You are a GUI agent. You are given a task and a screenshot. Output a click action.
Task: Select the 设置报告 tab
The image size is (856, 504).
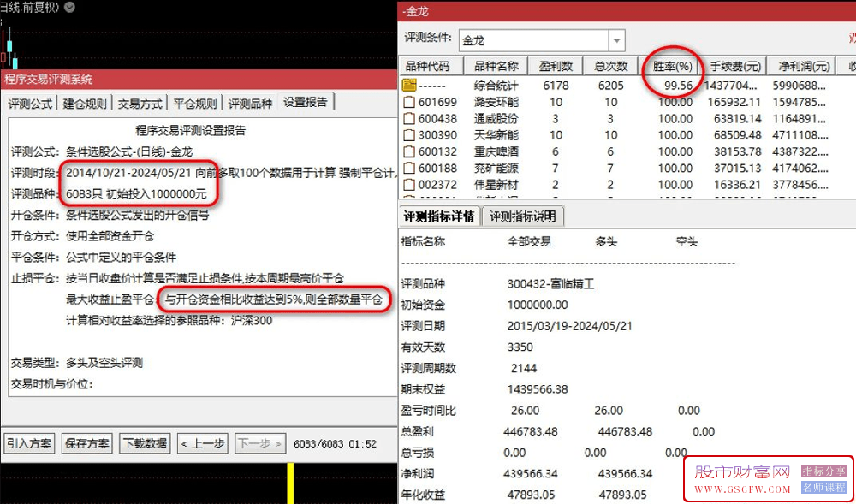point(306,102)
